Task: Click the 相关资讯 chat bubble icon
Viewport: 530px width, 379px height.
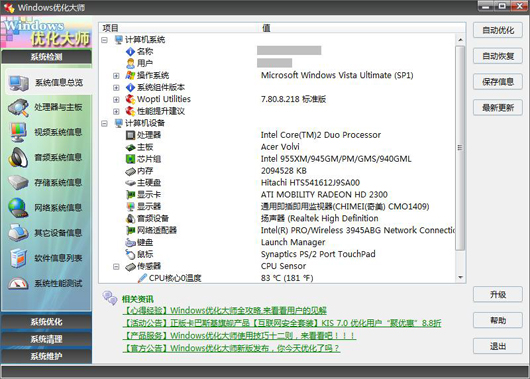Action: tap(110, 298)
